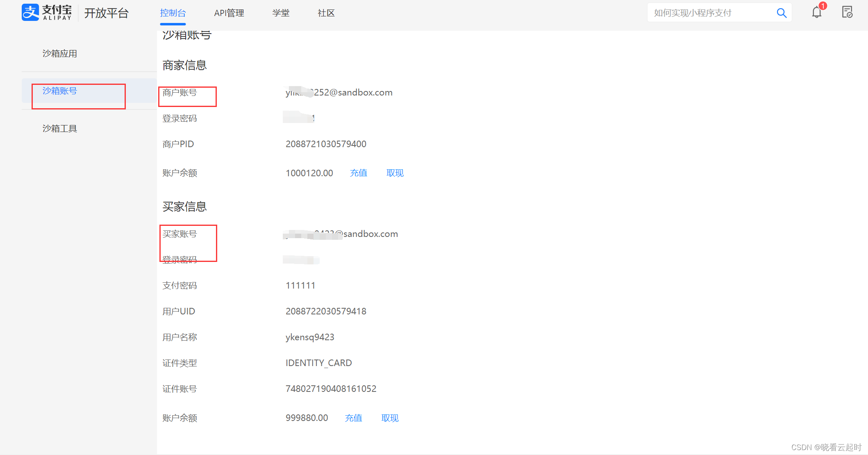Click 取现 next to merchant balance 1000120.00

[395, 173]
